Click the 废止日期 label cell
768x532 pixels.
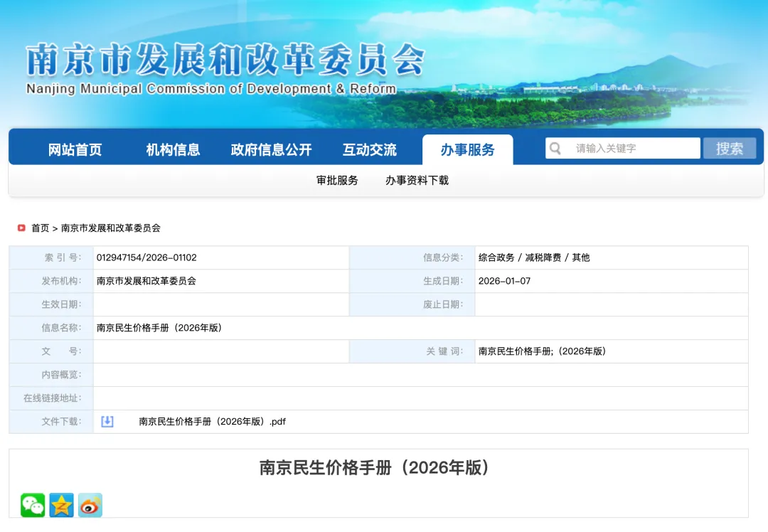[412, 304]
